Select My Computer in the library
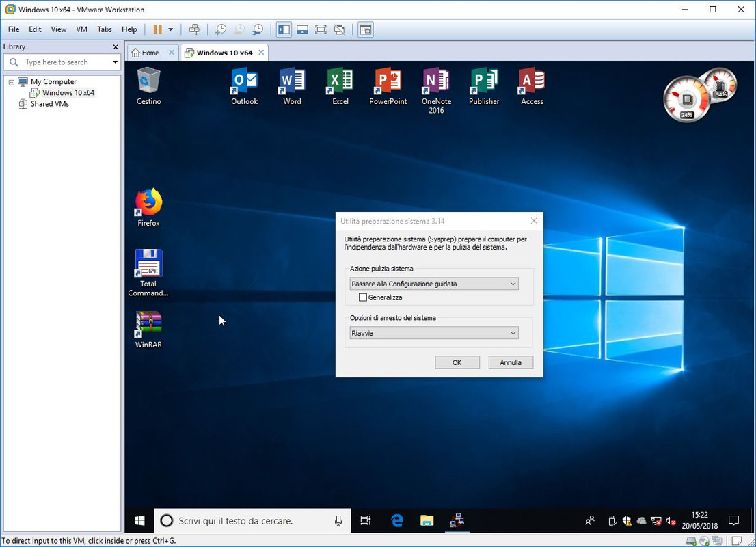The width and height of the screenshot is (756, 547). [53, 81]
